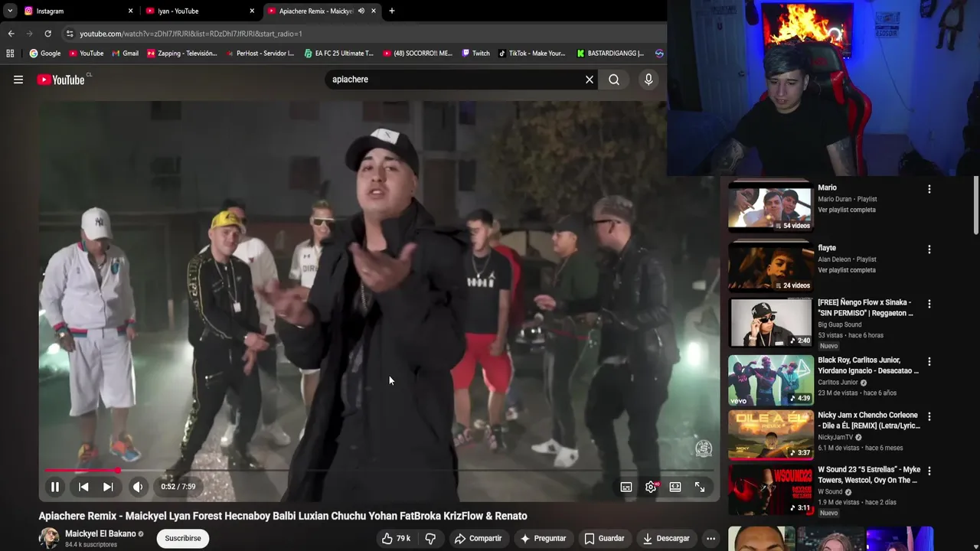Open the tab search dropdown arrow

point(10,11)
